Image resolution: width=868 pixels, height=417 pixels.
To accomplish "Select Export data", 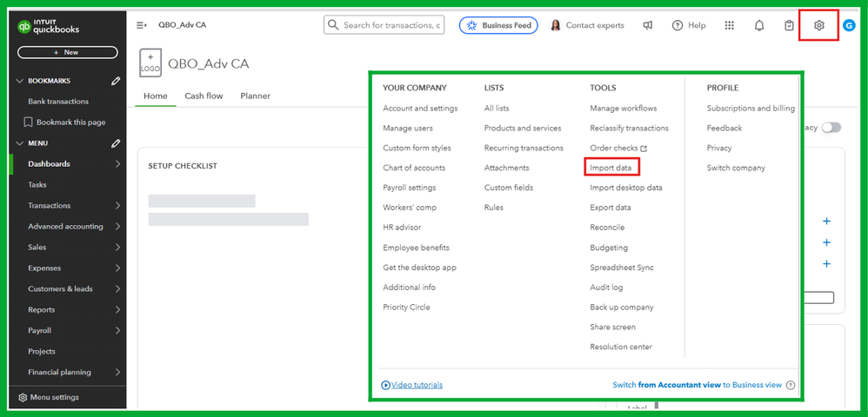I will [x=611, y=208].
